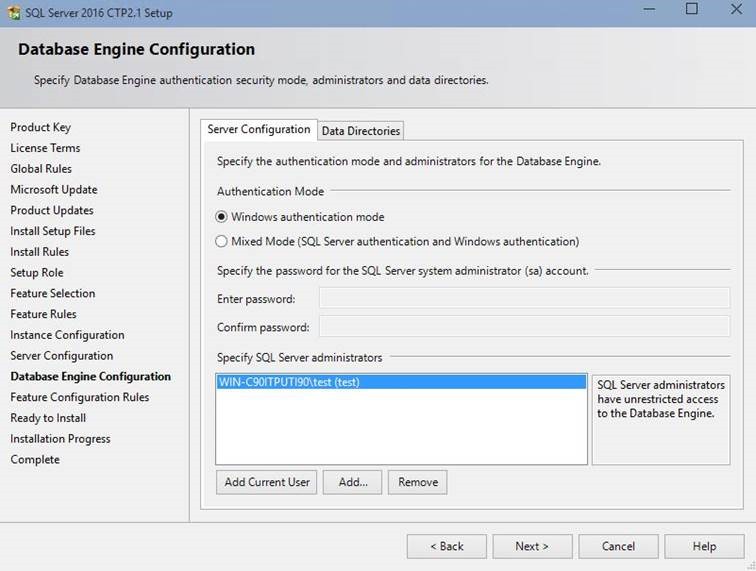Image resolution: width=756 pixels, height=571 pixels.
Task: Click the SQL Server Setup title bar icon
Action: coord(14,13)
